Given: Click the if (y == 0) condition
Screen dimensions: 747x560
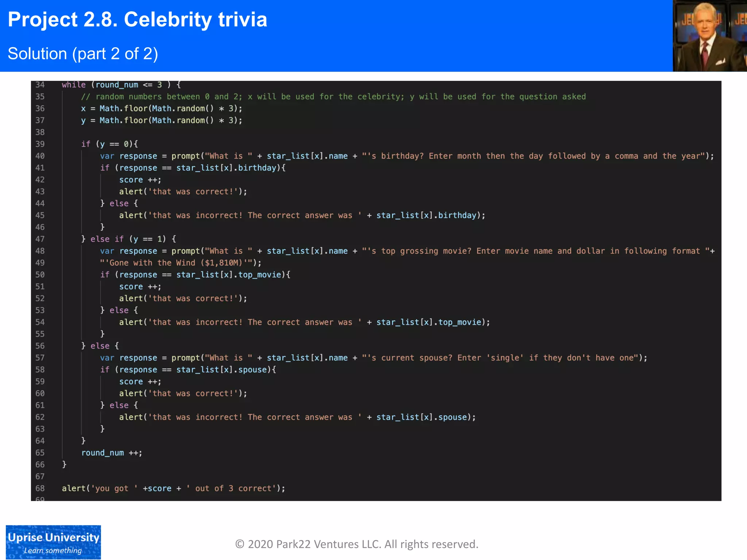Looking at the screenshot, I should point(109,144).
